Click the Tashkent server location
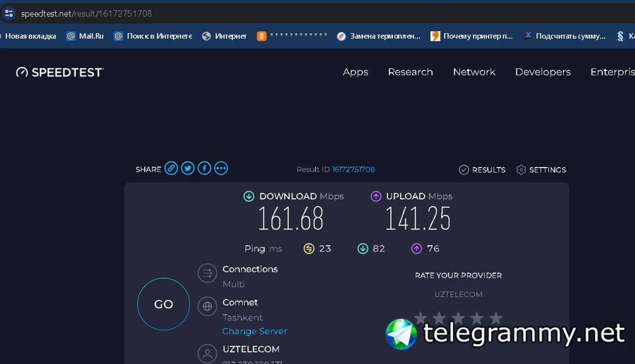Screen dimensions: 635x364 (243, 317)
